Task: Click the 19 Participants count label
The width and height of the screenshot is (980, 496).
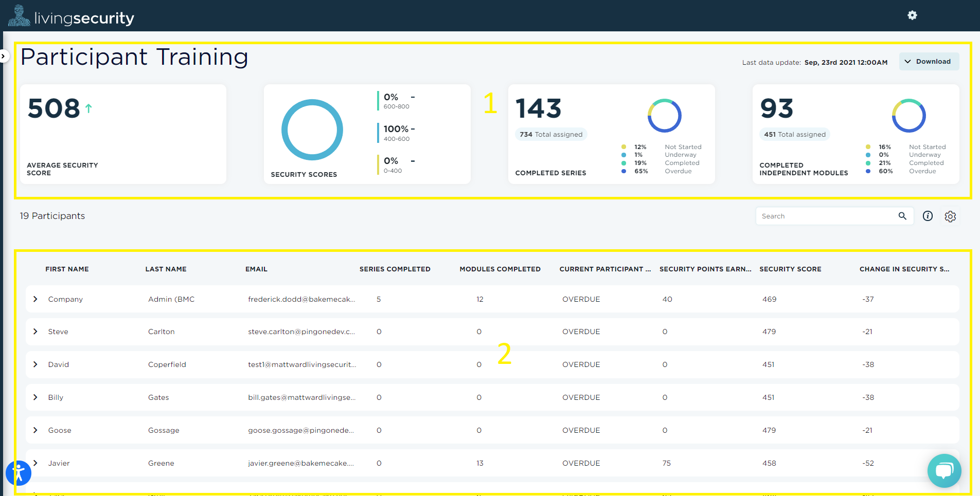Action: (52, 216)
